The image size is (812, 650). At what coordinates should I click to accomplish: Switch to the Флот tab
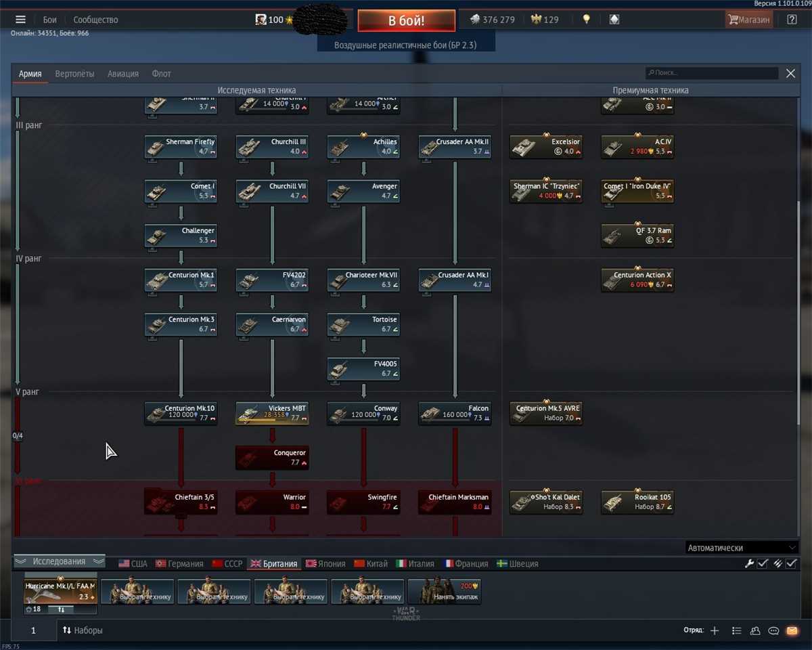point(161,74)
